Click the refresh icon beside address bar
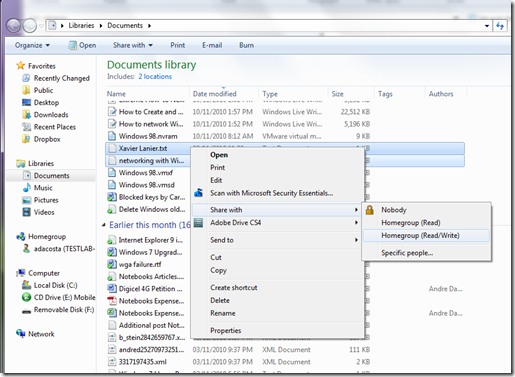515x377 pixels. click(x=500, y=26)
